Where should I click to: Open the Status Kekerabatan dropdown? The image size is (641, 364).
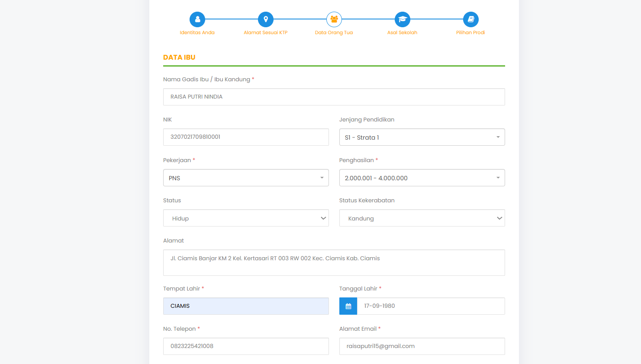click(422, 218)
